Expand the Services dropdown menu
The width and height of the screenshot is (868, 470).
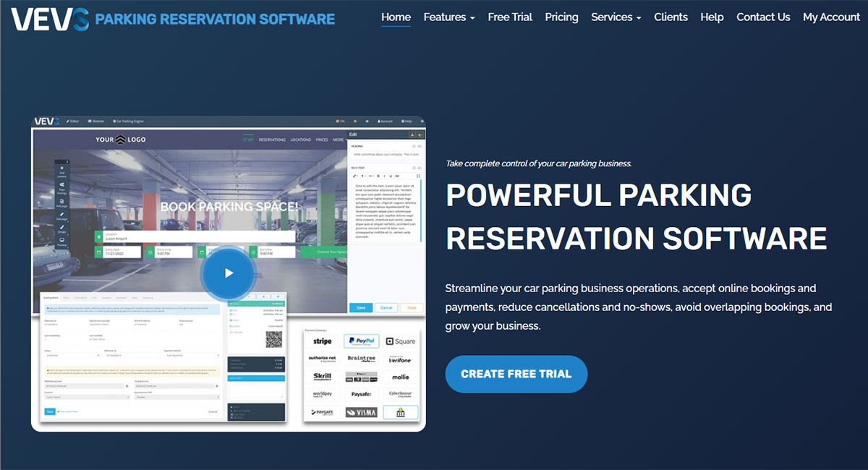click(x=616, y=17)
